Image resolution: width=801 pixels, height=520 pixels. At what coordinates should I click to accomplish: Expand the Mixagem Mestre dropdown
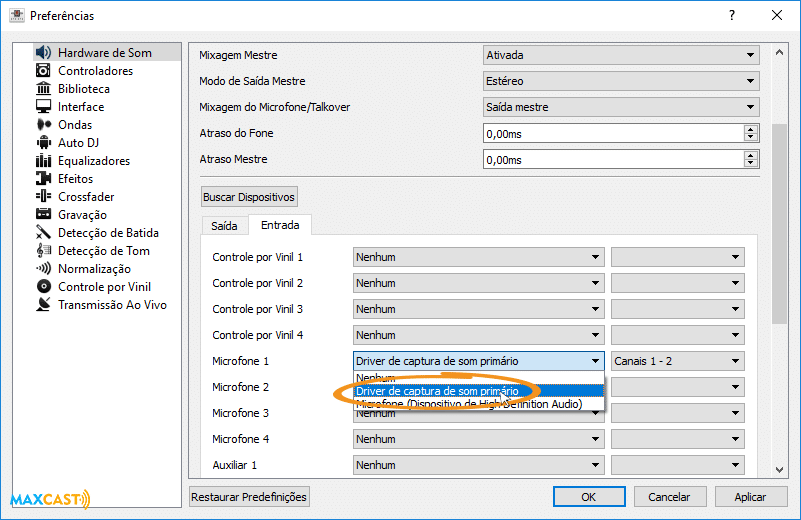(x=620, y=55)
